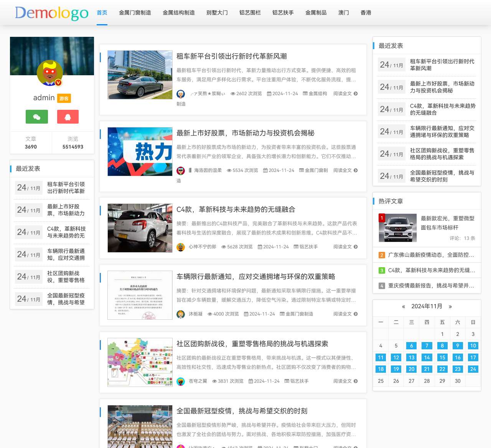Click the view count icon beside 2602
Image resolution: width=491 pixels, height=448 pixels.
point(233,93)
